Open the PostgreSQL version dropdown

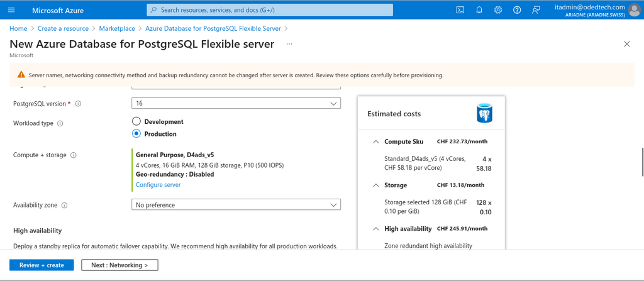click(236, 104)
